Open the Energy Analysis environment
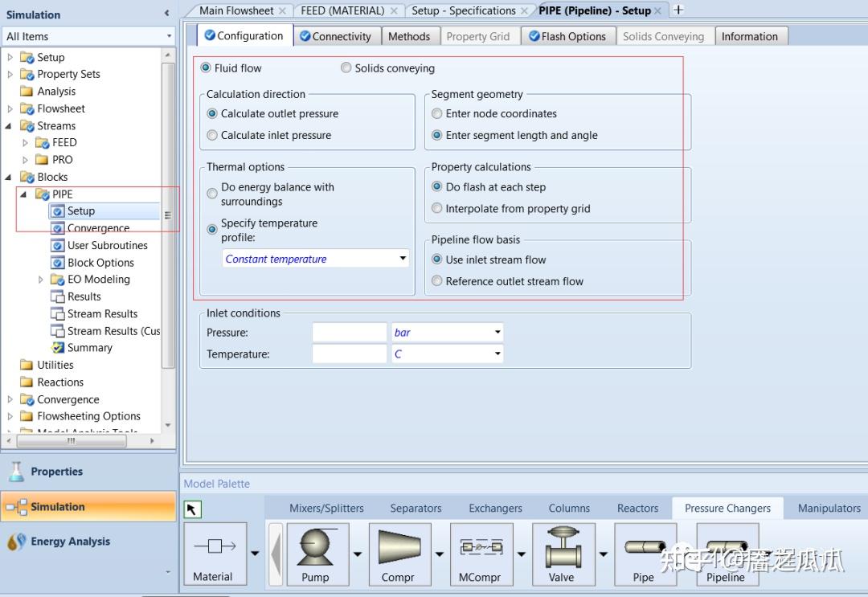Viewport: 868px width, 597px height. (70, 542)
